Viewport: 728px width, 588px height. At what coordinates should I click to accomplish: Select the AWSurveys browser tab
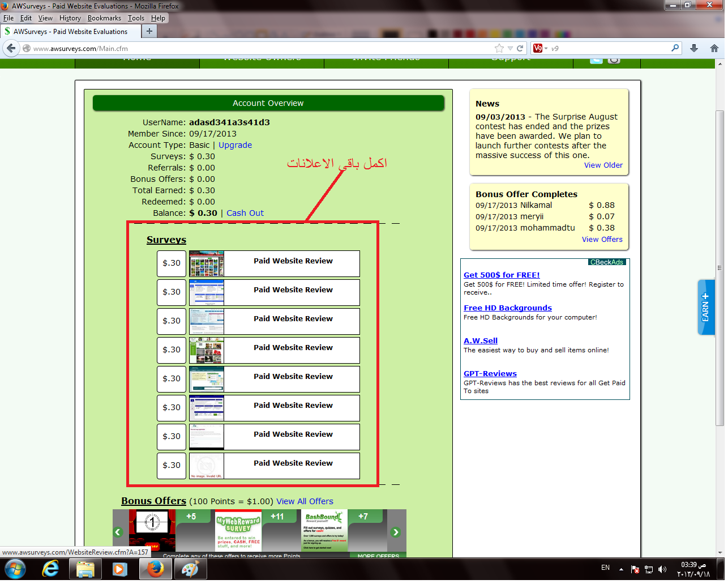(70, 31)
